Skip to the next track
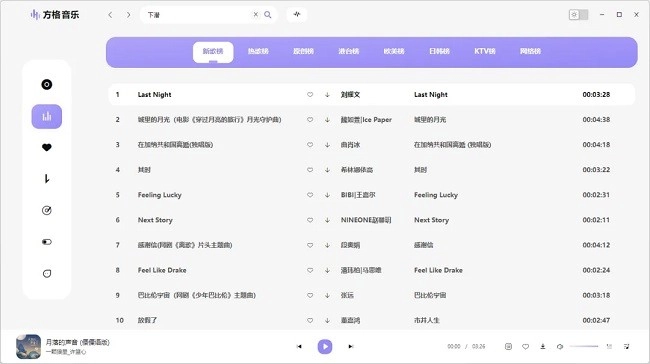Image resolution: width=650 pixels, height=364 pixels. pos(351,347)
